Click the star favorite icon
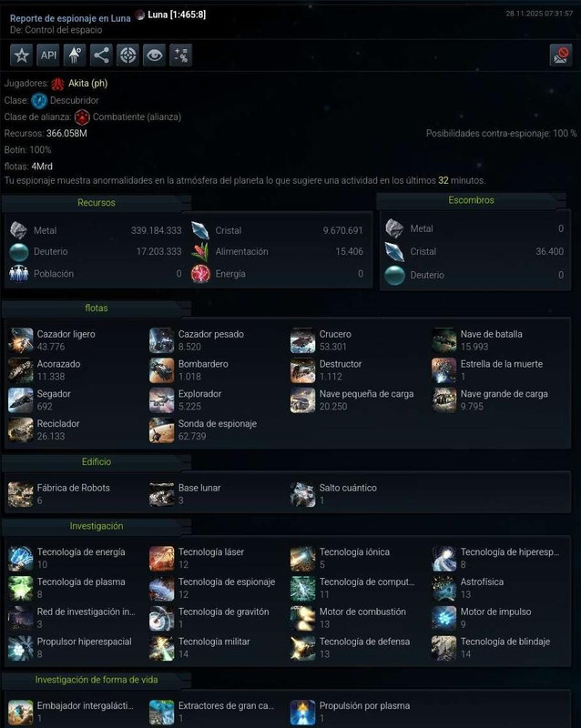581x728 pixels. 21,56
